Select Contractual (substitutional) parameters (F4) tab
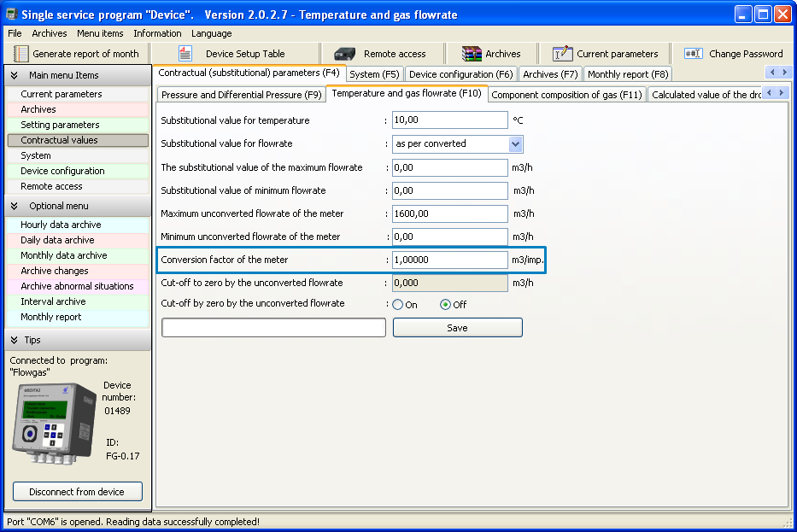The image size is (797, 532). (x=249, y=73)
